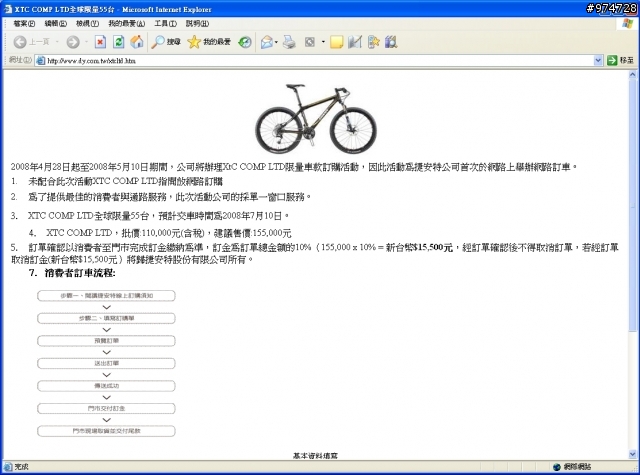
Task: Go to the Home page icon
Action: (x=137, y=42)
